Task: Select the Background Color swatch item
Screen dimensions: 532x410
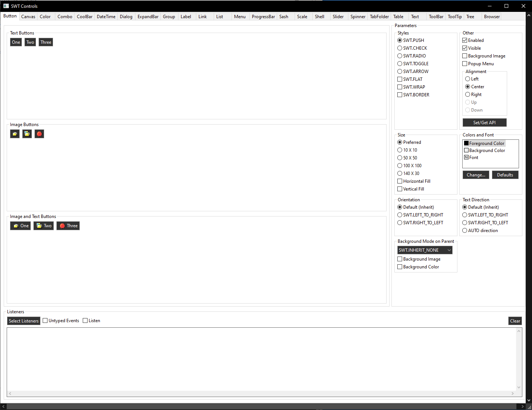Action: 485,151
